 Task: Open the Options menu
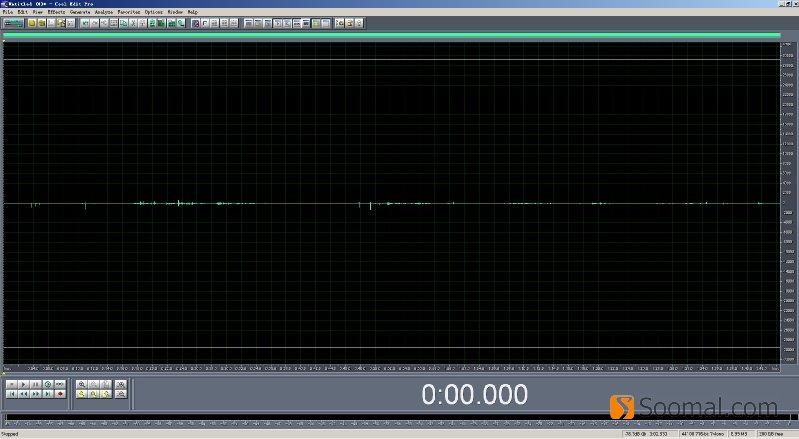pyautogui.click(x=153, y=12)
